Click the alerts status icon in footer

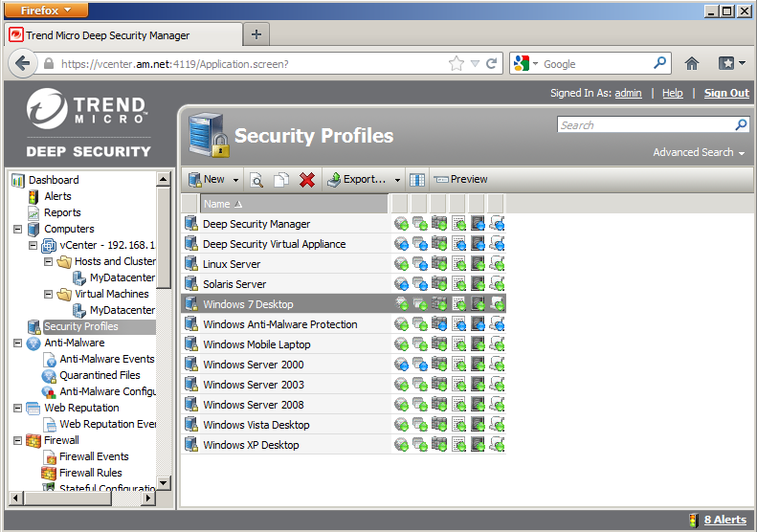(x=694, y=520)
